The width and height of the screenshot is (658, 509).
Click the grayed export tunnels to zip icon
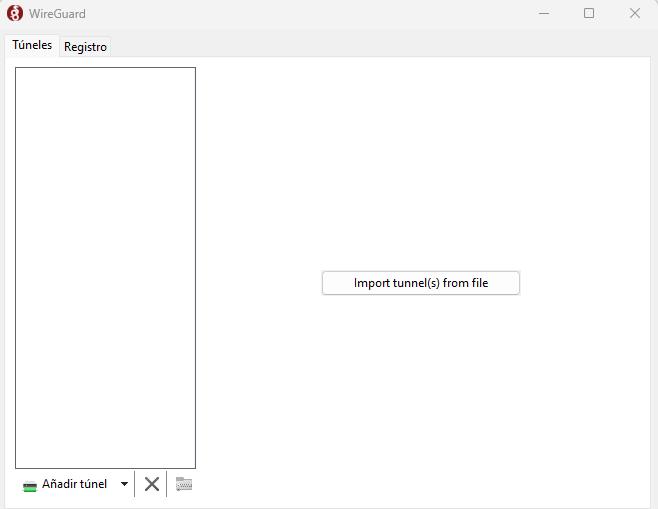pyautogui.click(x=183, y=484)
